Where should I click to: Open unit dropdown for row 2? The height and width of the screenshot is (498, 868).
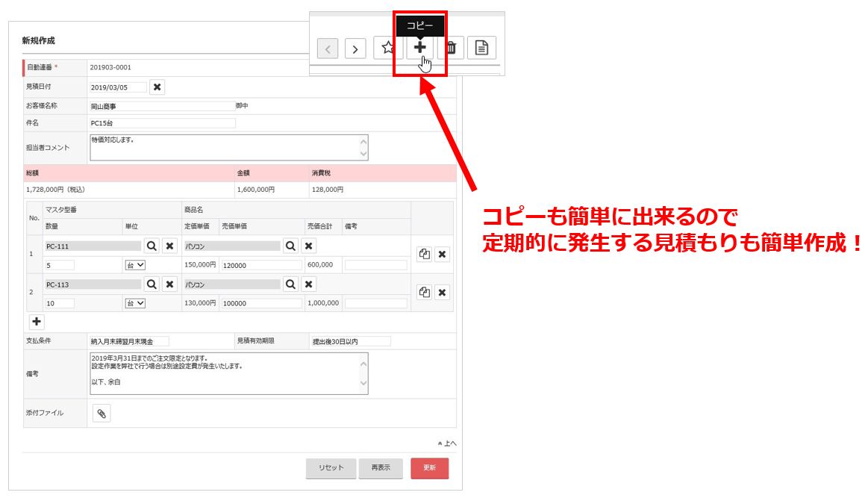135,303
